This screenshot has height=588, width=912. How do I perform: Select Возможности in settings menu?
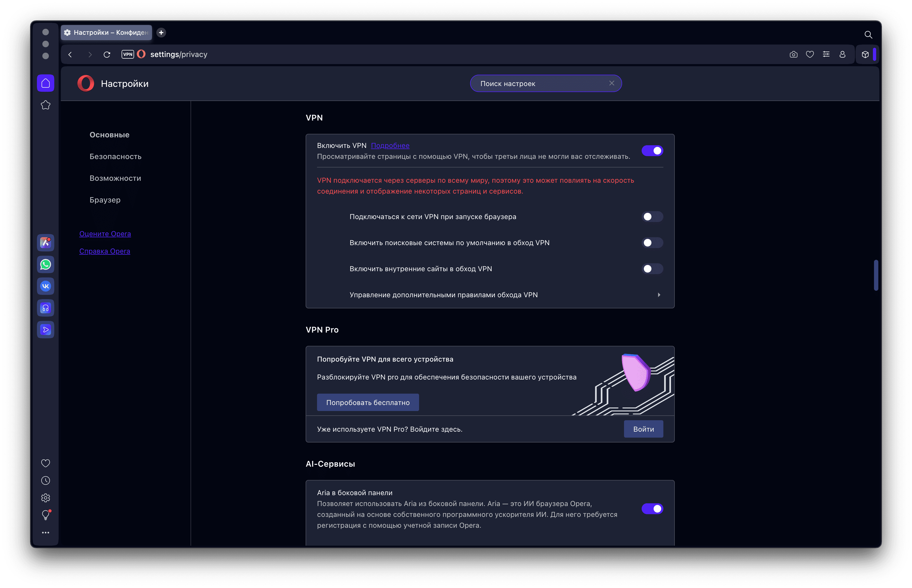[115, 178]
